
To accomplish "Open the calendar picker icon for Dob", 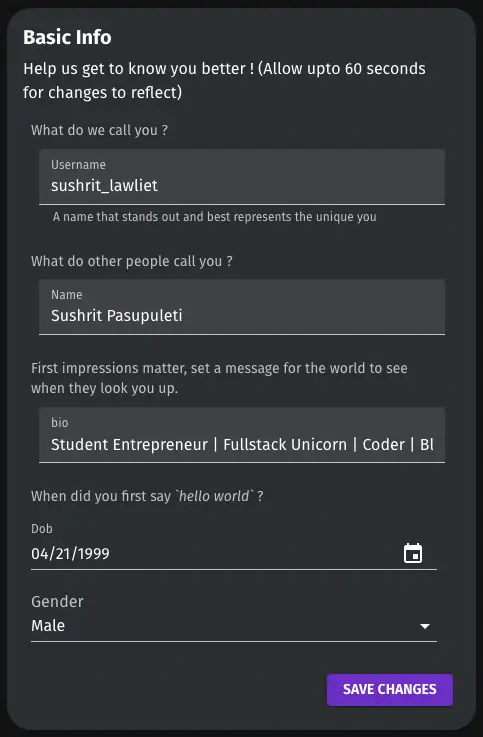I will 413,553.
